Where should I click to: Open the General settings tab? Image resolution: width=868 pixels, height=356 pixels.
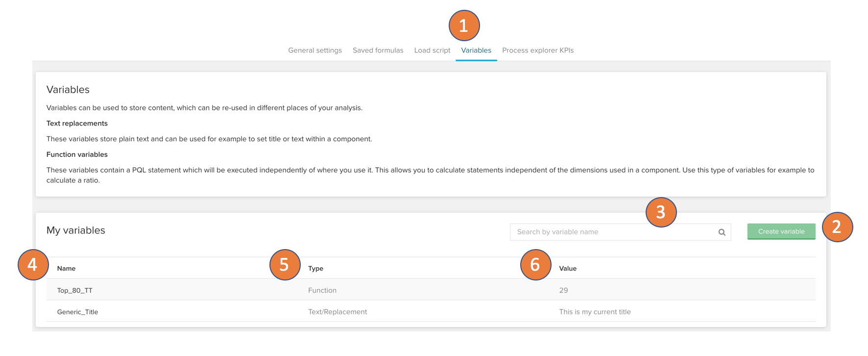(x=315, y=51)
